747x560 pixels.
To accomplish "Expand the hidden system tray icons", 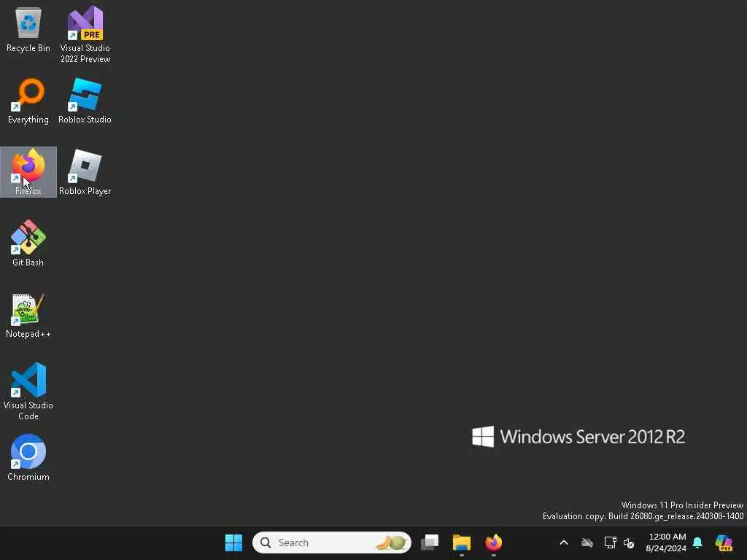I will pyautogui.click(x=564, y=542).
